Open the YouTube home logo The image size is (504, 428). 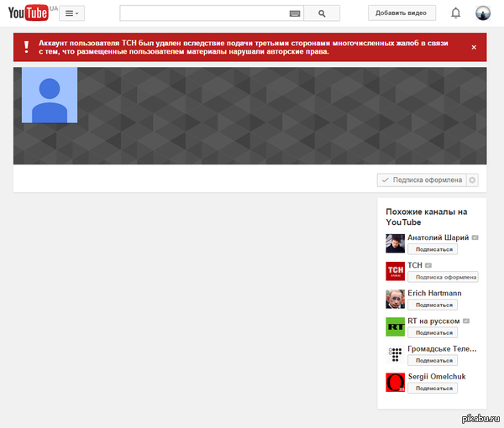coord(29,13)
